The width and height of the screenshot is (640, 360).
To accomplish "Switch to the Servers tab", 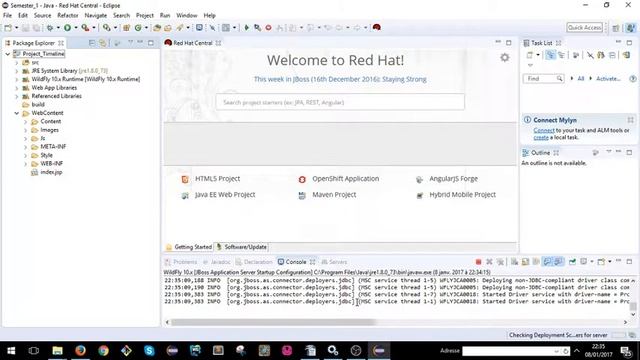I will (334, 262).
